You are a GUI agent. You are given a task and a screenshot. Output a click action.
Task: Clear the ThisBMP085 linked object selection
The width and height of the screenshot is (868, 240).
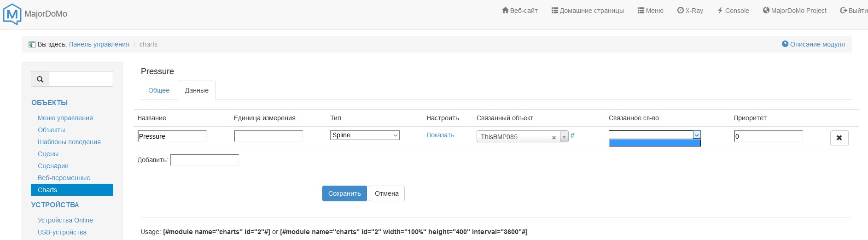tap(554, 137)
